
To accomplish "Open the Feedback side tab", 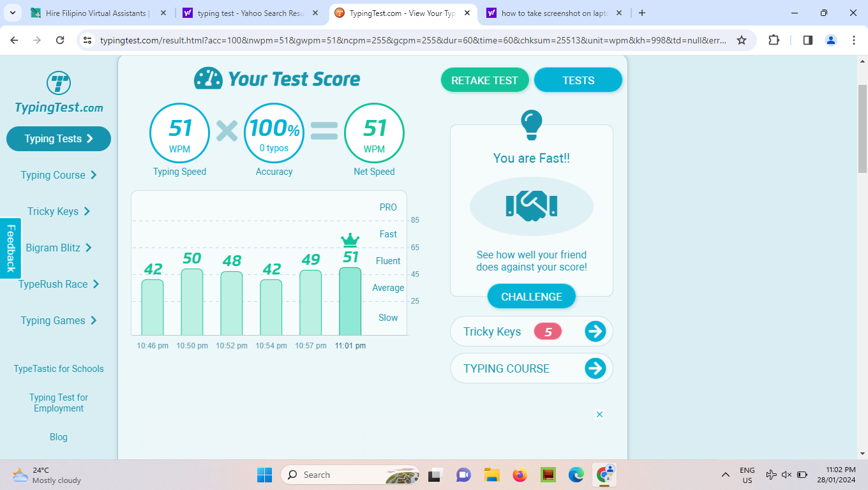I will click(x=11, y=248).
